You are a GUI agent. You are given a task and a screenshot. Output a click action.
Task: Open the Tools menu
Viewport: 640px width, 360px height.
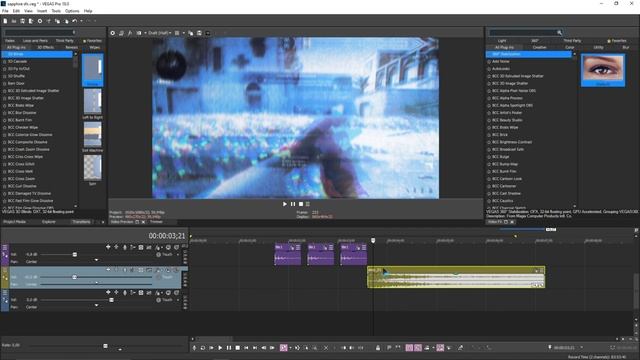tap(56, 11)
